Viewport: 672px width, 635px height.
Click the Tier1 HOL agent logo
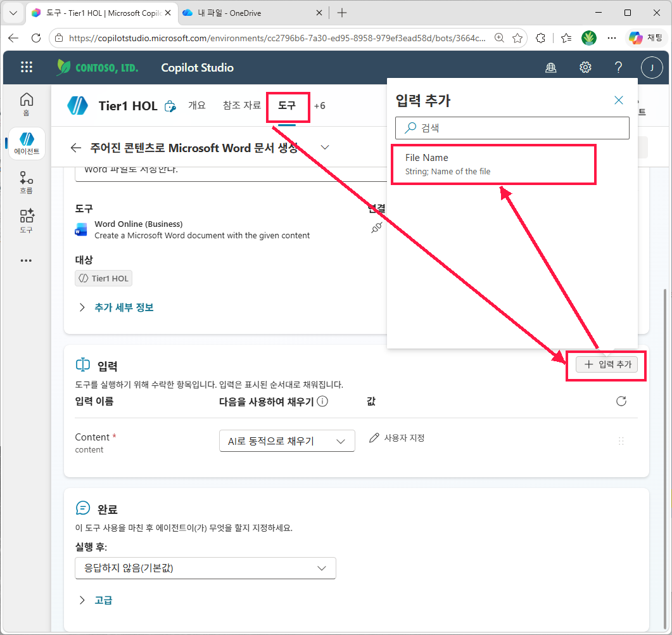77,105
